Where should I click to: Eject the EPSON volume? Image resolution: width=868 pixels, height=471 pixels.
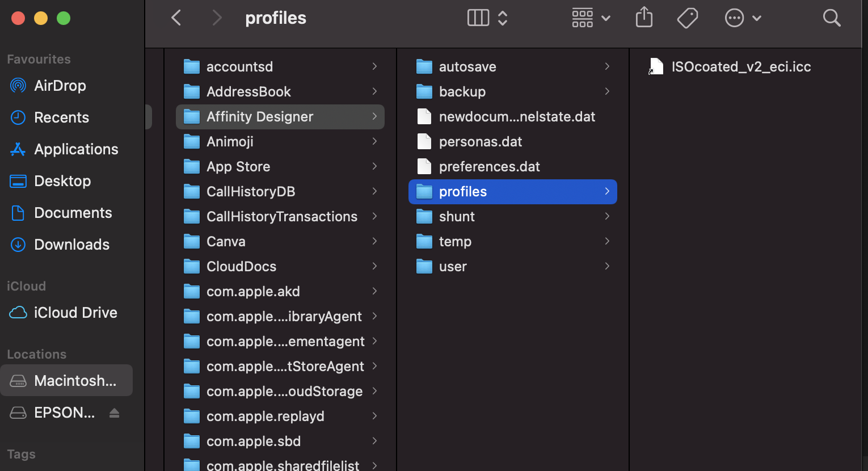pyautogui.click(x=114, y=413)
